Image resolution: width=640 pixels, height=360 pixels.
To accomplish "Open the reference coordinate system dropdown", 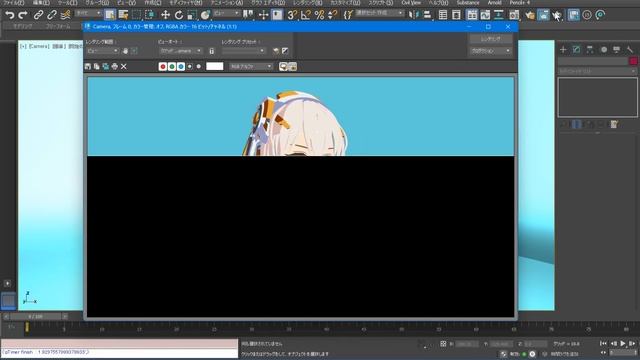I will 227,13.
